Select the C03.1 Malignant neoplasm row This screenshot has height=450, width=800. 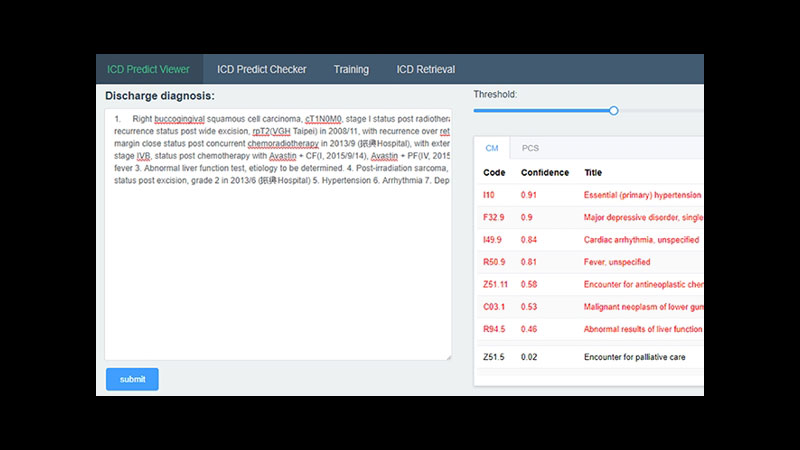(590, 307)
